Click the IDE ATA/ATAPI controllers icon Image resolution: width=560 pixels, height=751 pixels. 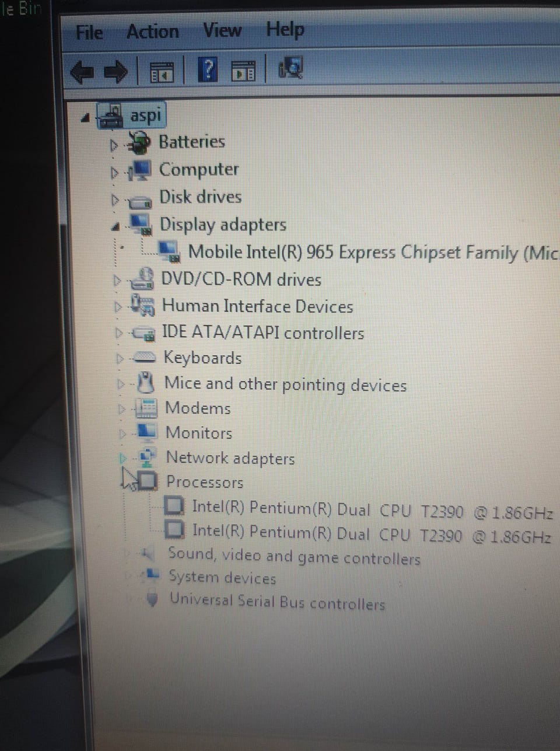tap(143, 334)
